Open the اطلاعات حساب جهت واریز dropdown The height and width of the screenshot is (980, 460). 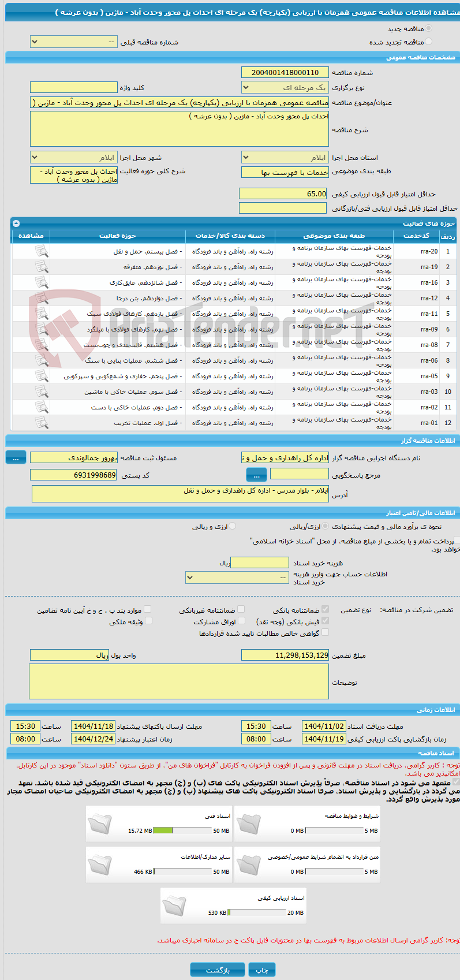click(x=237, y=577)
